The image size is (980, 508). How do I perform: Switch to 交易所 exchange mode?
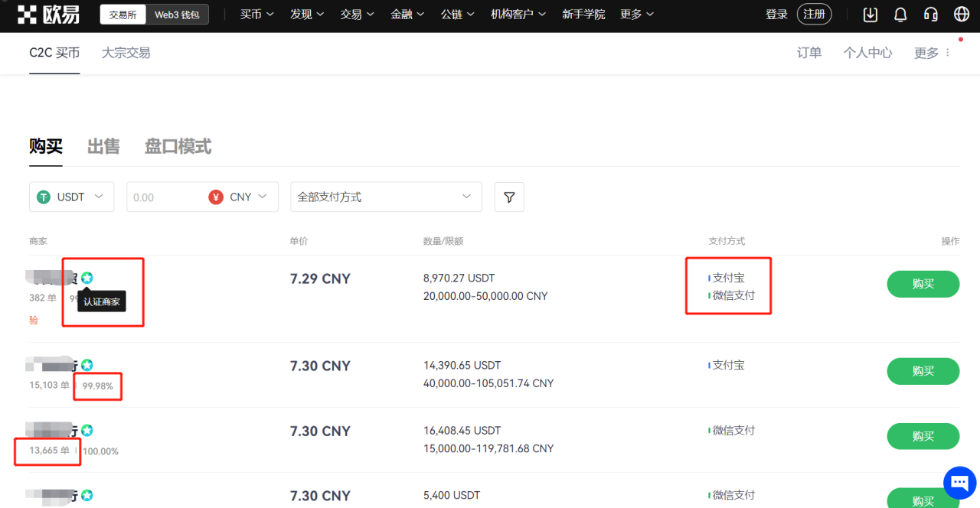(122, 15)
